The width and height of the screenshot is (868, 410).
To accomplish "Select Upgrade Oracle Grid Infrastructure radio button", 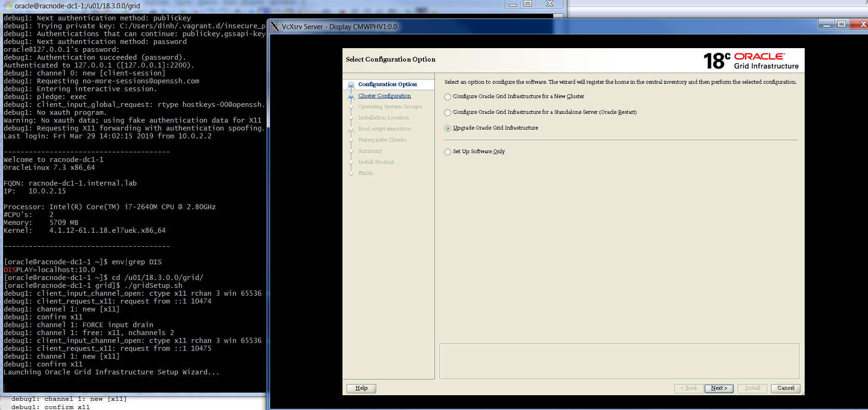I will click(447, 128).
